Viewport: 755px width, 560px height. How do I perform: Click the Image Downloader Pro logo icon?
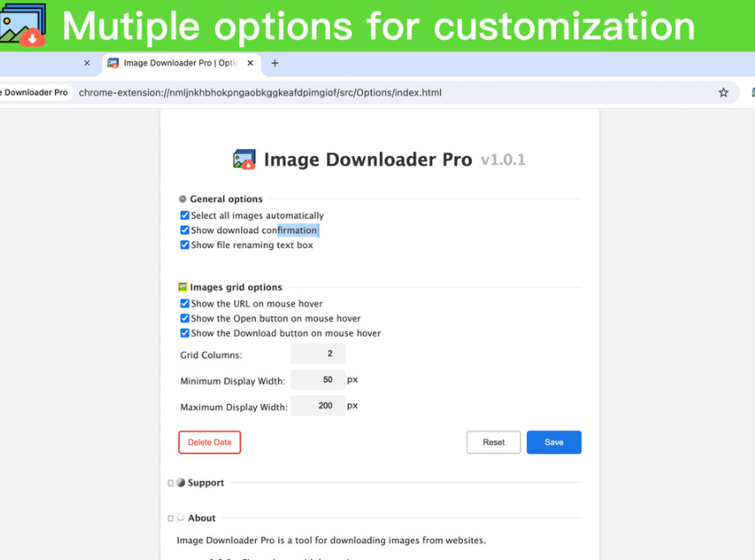[x=244, y=159]
